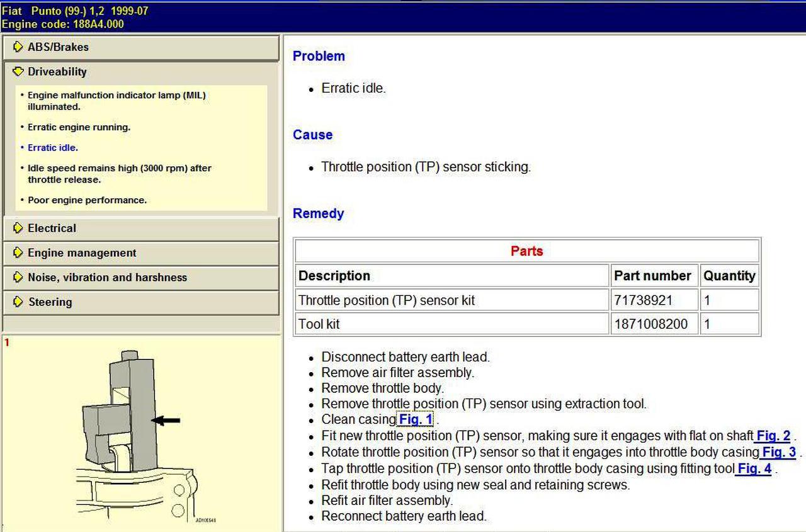The width and height of the screenshot is (806, 532).
Task: Open the ABS/Brakes section
Action: 141,47
